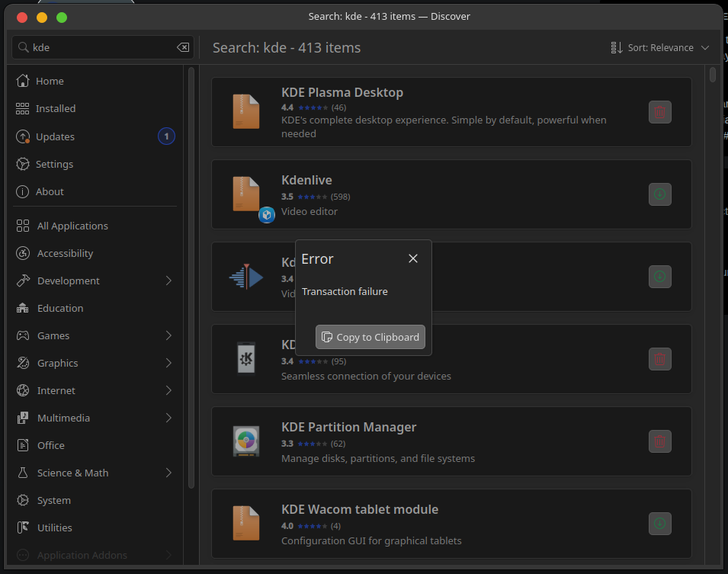Click the KDE Plasma Desktop package icon
Image resolution: width=728 pixels, height=574 pixels.
246,112
